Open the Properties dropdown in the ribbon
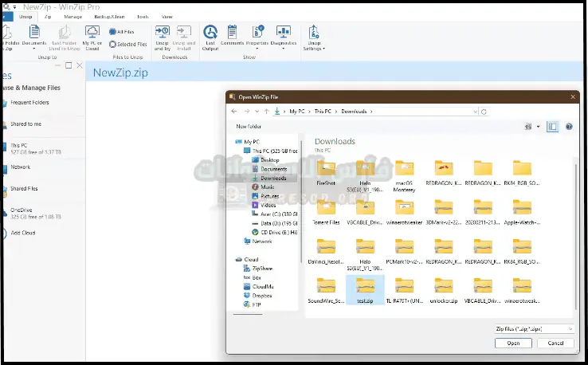Viewport: 588px width, 365px height. click(x=257, y=37)
